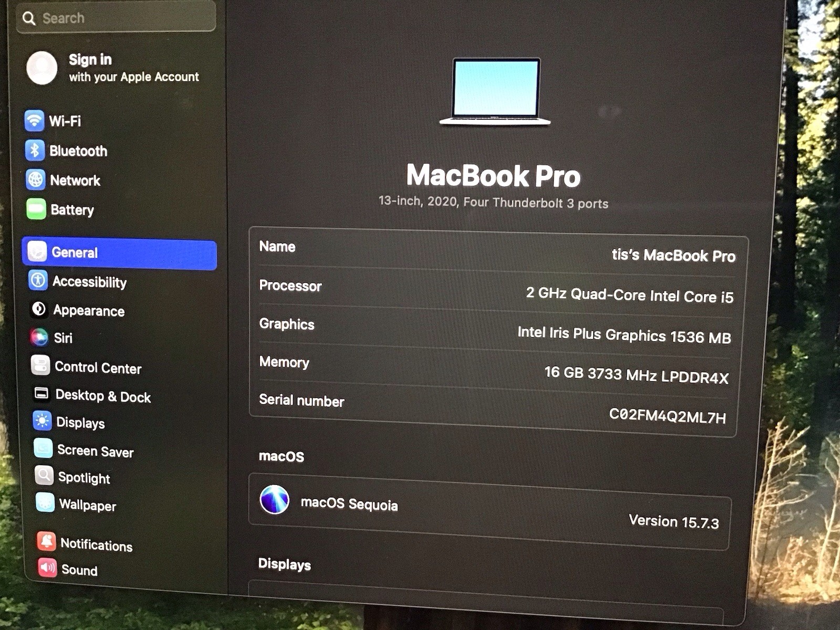The height and width of the screenshot is (630, 840).
Task: Open Wi-Fi settings icon
Action: [34, 120]
